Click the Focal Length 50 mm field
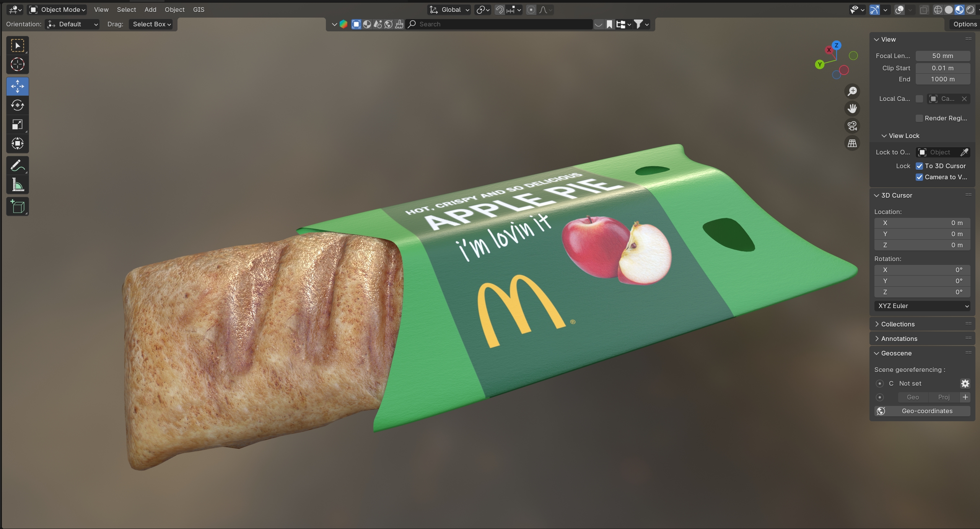This screenshot has width=980, height=529. point(943,56)
